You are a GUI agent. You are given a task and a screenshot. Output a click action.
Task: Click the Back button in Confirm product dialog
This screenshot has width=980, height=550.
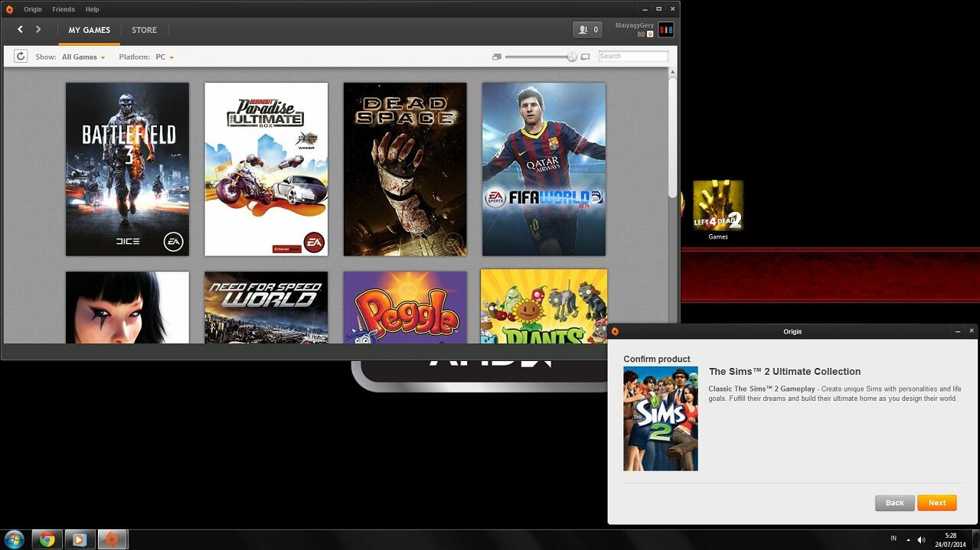point(895,503)
